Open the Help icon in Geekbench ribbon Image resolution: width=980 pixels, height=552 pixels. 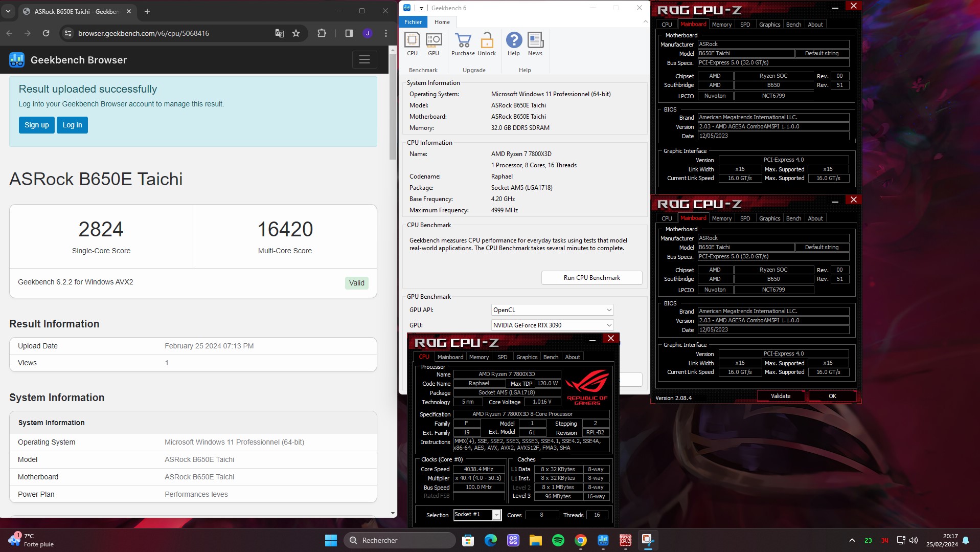[x=514, y=43]
